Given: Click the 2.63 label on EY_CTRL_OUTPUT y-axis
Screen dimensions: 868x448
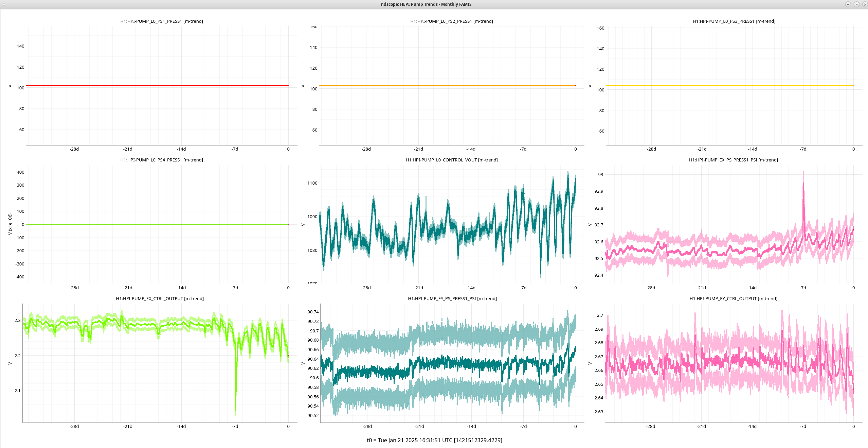Looking at the screenshot, I should point(599,412).
